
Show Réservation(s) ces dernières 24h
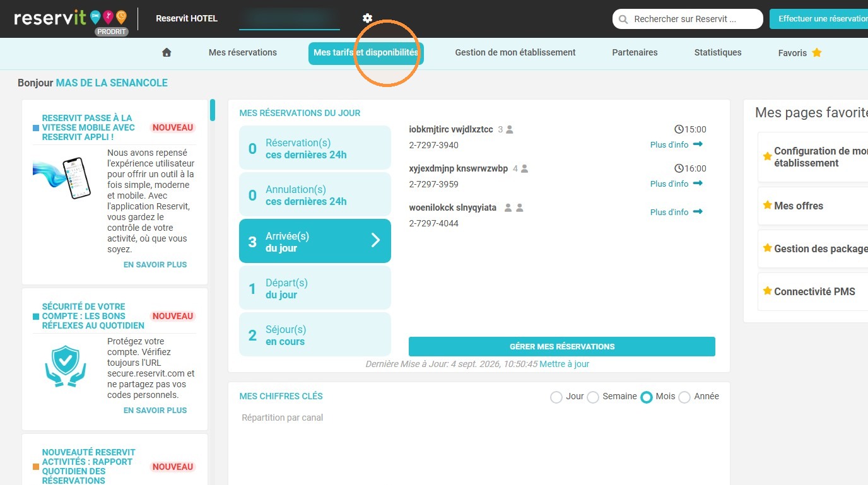(x=315, y=148)
